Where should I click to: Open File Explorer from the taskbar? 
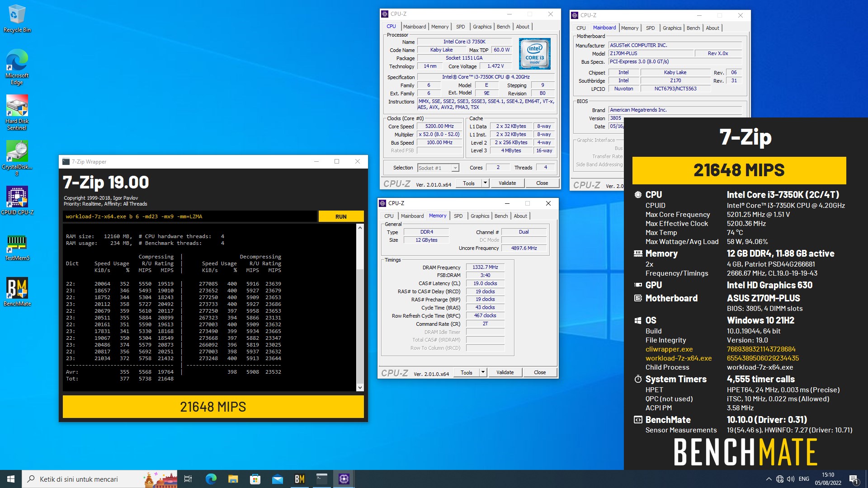click(233, 479)
